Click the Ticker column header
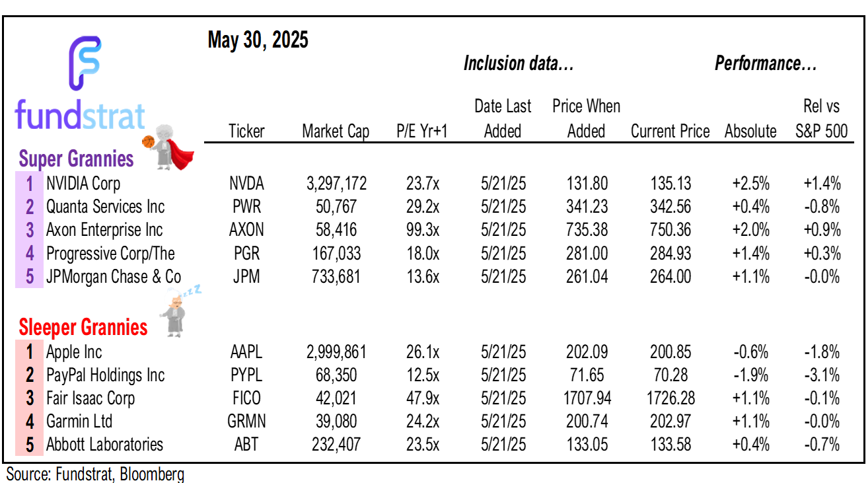 coord(246,131)
